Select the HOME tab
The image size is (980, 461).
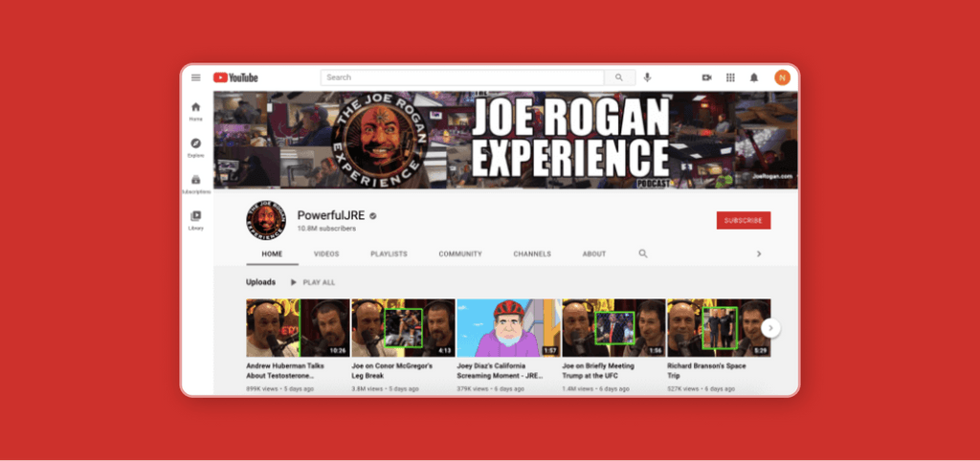272,254
